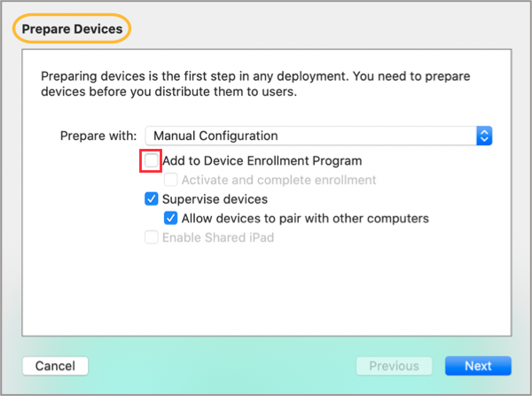This screenshot has height=396, width=532.
Task: Click the Enable Shared iPad checkbox
Action: (x=152, y=237)
